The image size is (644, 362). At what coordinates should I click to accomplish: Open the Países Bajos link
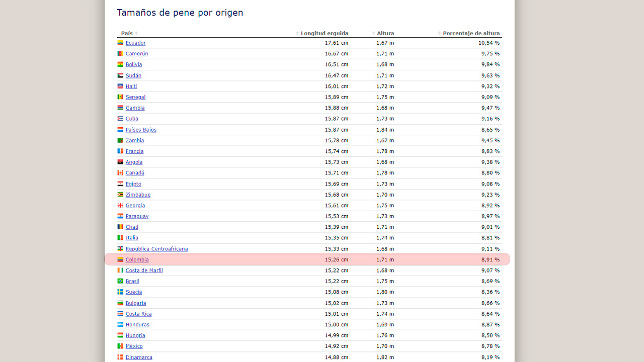click(141, 130)
